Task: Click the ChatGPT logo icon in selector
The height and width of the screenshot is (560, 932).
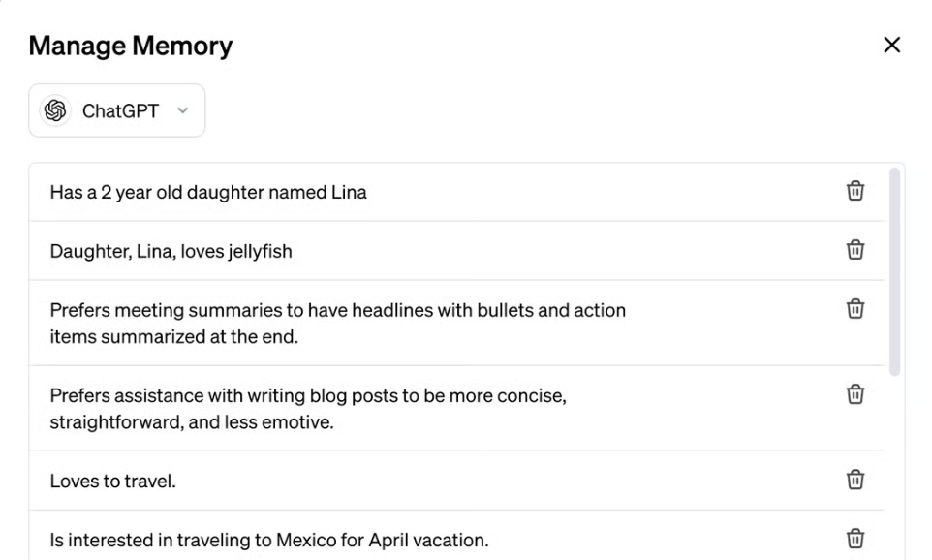Action: click(55, 110)
